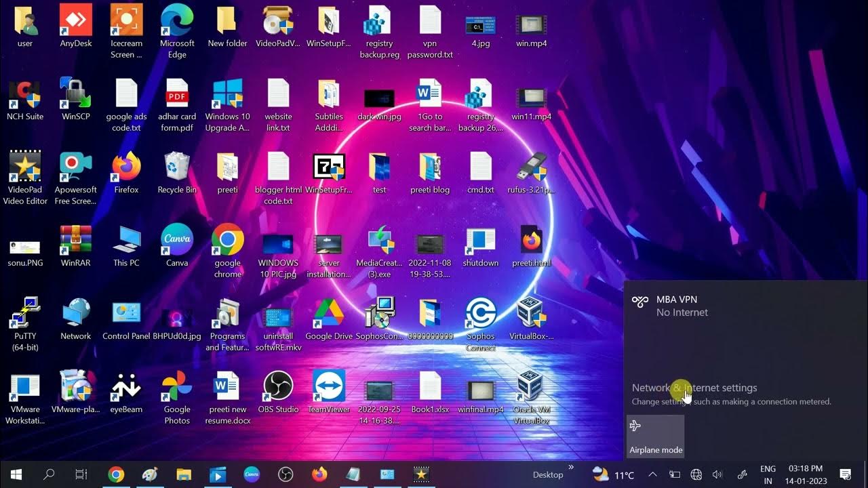Select the WinRAR desktop icon
The width and height of the screenshot is (868, 488).
(76, 246)
